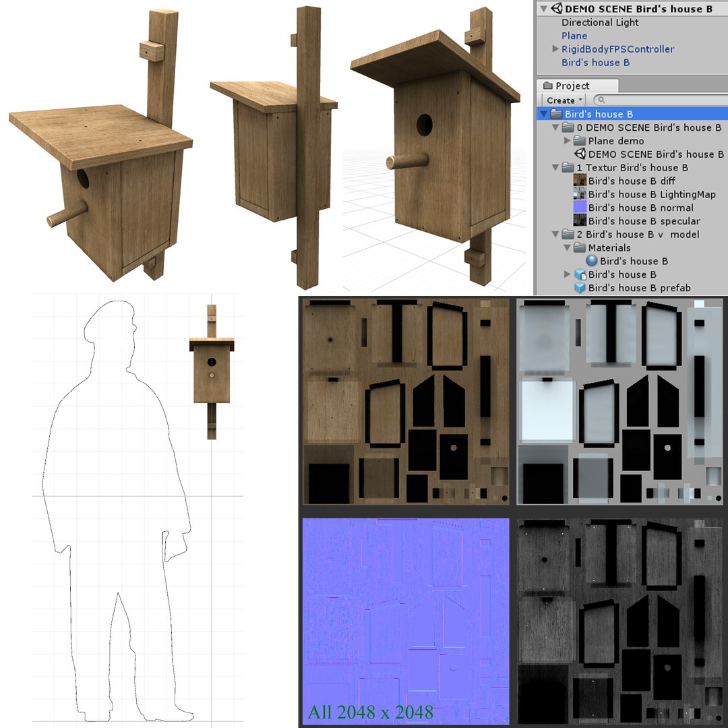Expand the Plane demo folder arrow
The height and width of the screenshot is (728, 728).
point(567,140)
